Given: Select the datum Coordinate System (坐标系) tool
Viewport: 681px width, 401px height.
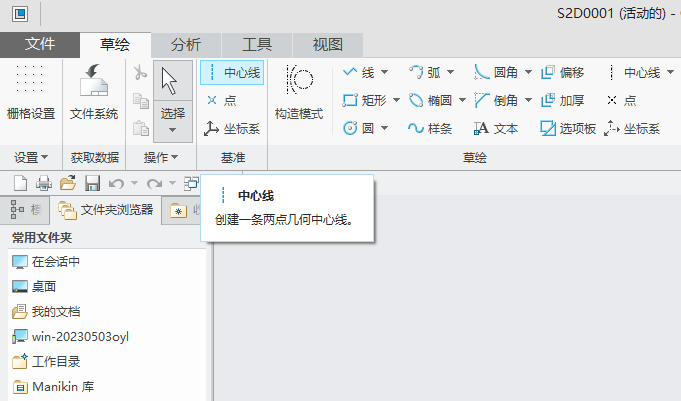Looking at the screenshot, I should [x=232, y=129].
